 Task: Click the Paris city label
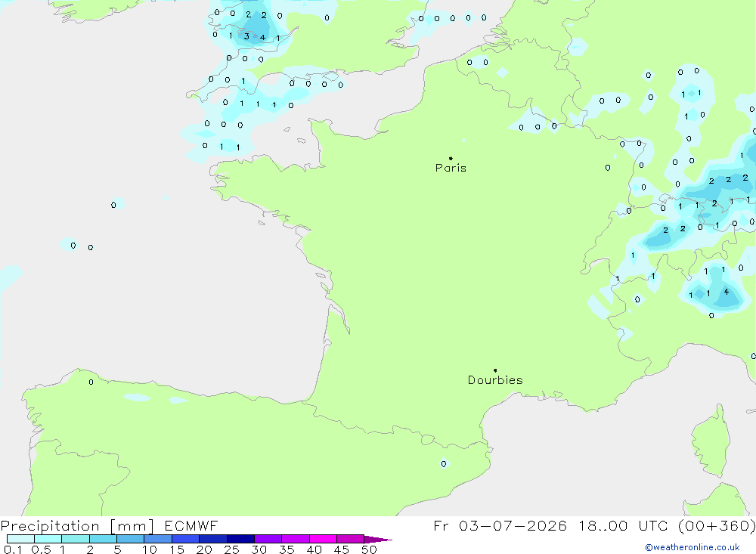[x=451, y=168]
